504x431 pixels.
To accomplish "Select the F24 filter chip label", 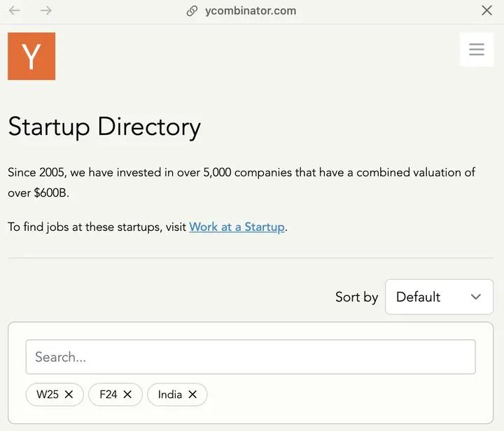I will point(108,395).
